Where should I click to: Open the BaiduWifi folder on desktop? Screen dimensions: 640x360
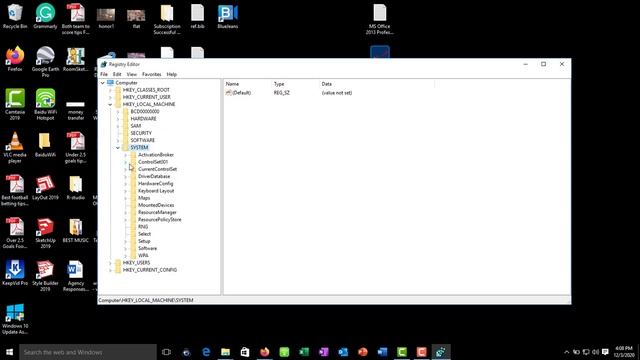(x=45, y=145)
